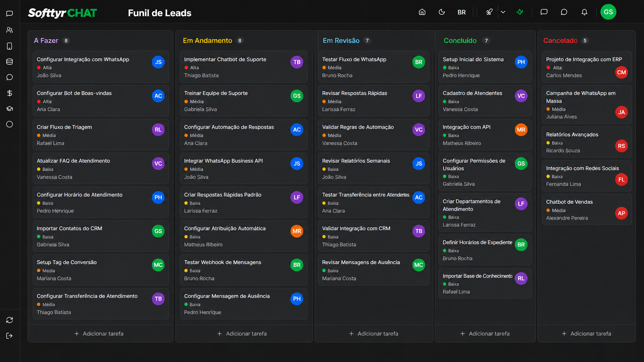Click the logout icon in sidebar

[10, 336]
